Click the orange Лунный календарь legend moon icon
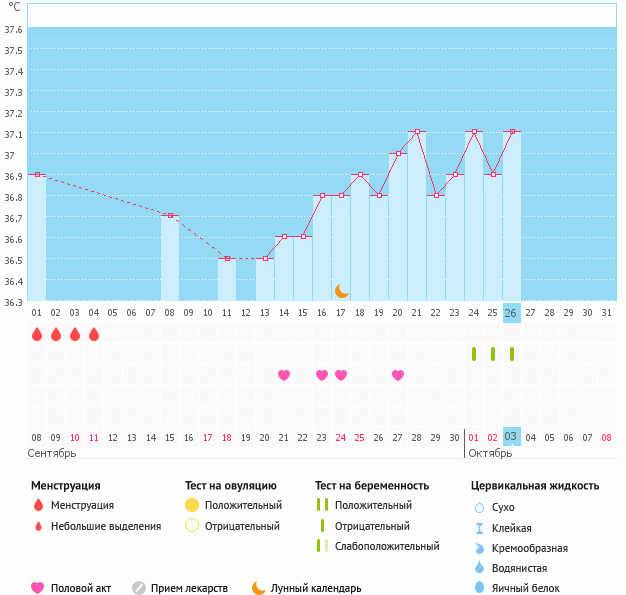Viewport: 626px width, 595px height. pyautogui.click(x=259, y=588)
